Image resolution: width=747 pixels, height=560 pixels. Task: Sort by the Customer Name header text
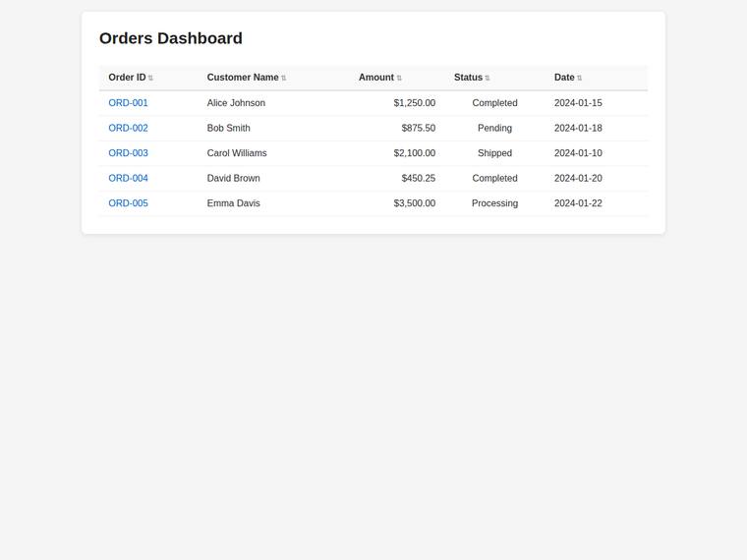click(243, 78)
